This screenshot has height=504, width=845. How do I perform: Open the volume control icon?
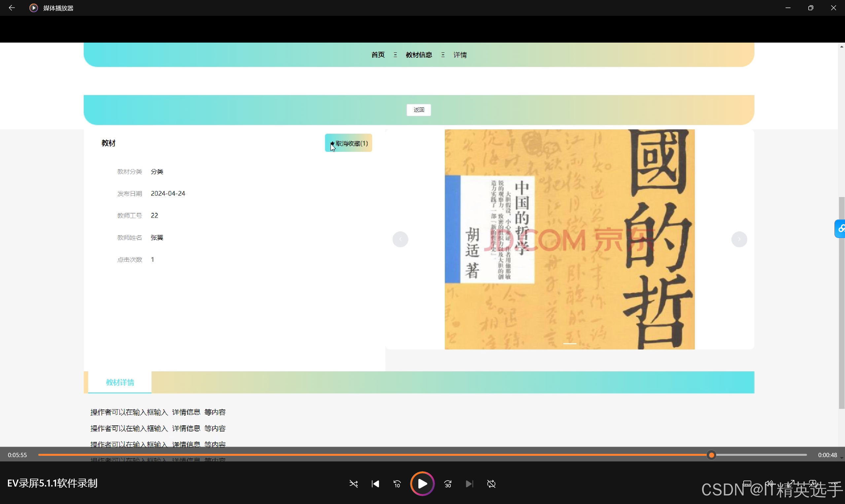point(770,483)
